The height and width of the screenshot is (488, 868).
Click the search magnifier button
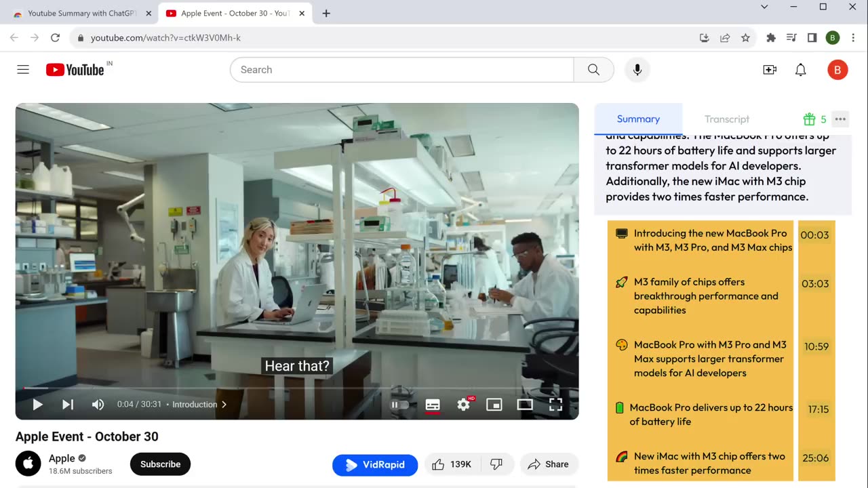point(593,70)
